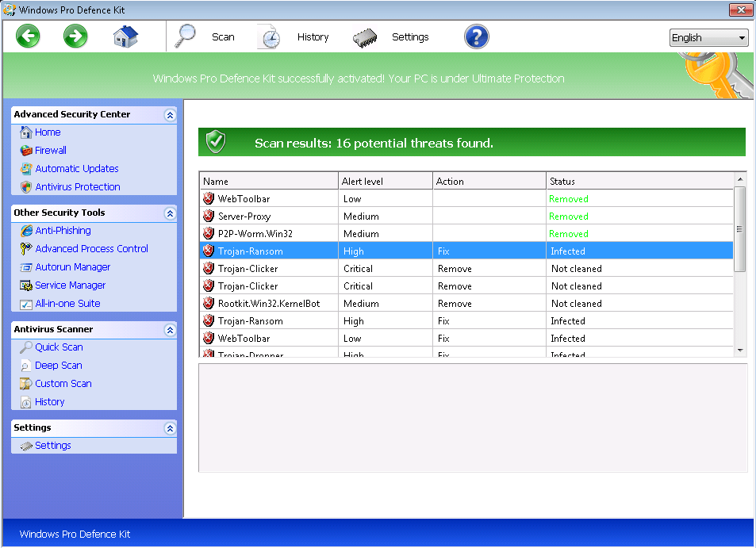Screen dimensions: 756x548
Task: Open History in the top toolbar
Action: click(x=312, y=37)
